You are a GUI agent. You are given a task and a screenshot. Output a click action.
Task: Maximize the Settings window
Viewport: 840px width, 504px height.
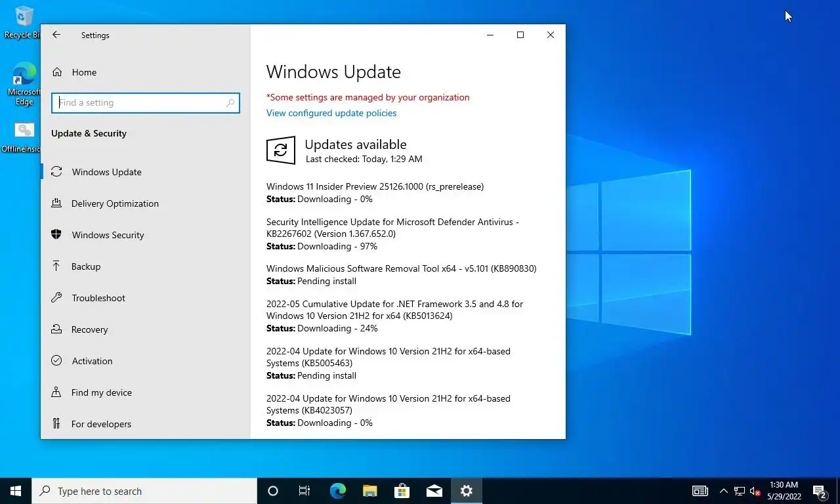tap(520, 35)
